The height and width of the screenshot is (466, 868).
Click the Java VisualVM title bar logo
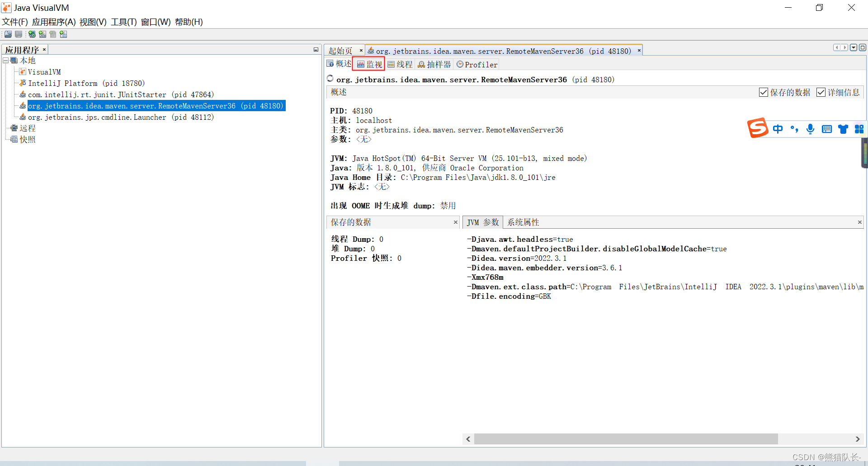tap(6, 8)
